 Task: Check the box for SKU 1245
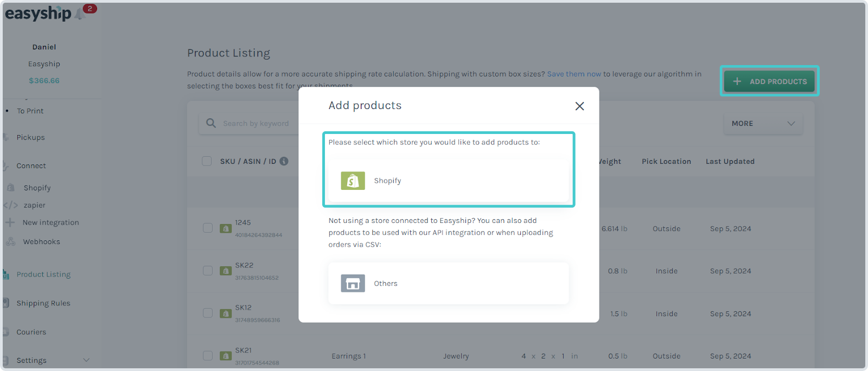click(208, 228)
